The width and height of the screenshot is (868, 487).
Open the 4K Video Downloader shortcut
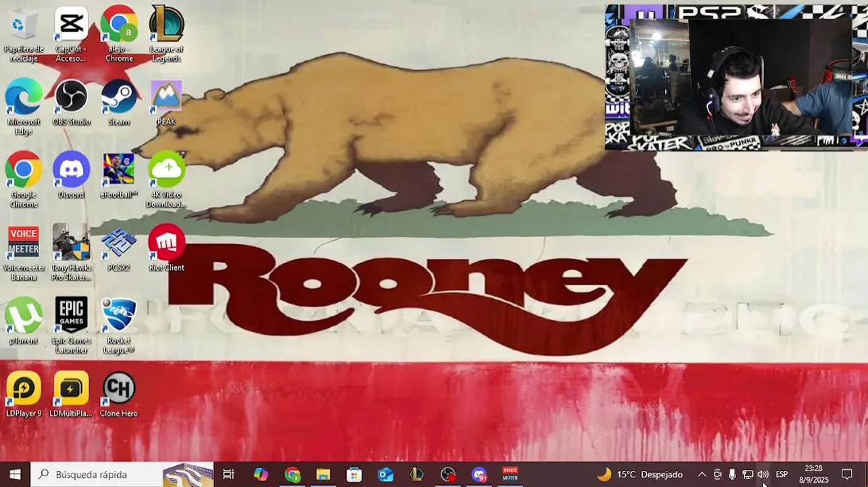166,179
